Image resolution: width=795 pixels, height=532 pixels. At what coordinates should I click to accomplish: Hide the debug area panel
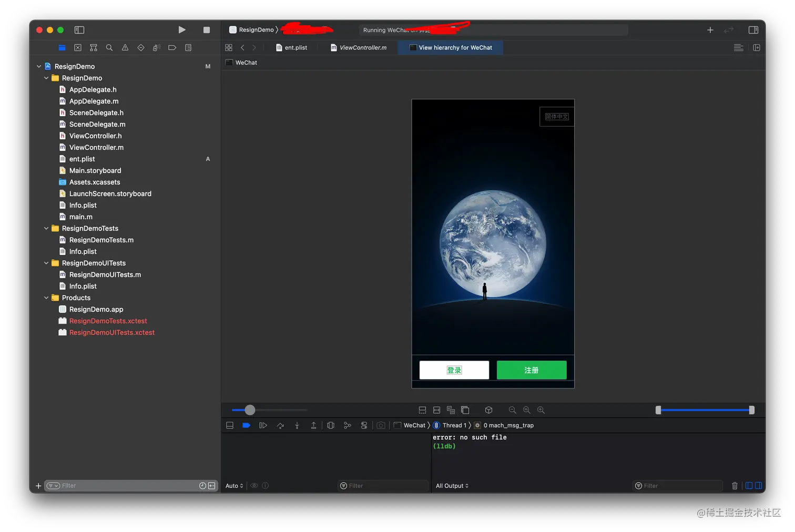230,425
